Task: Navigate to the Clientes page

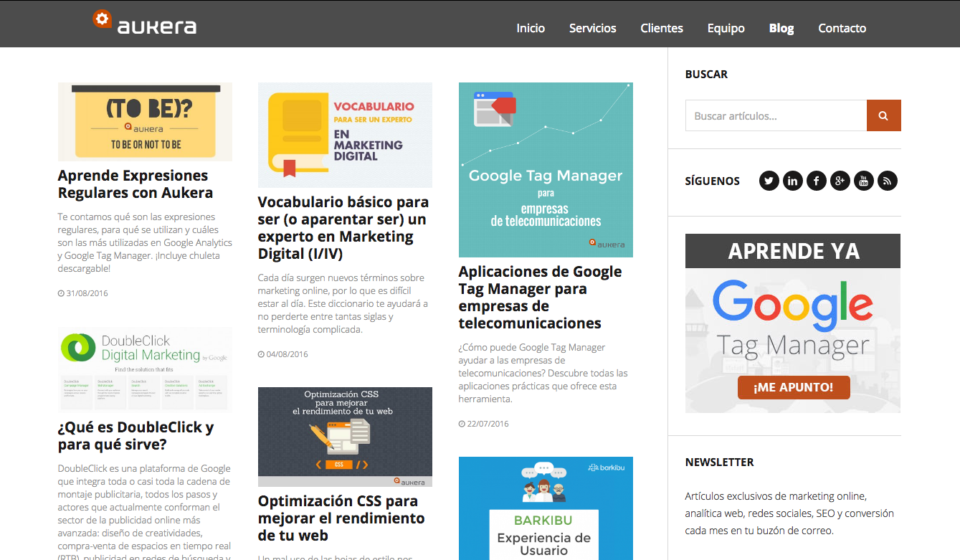Action: [661, 28]
